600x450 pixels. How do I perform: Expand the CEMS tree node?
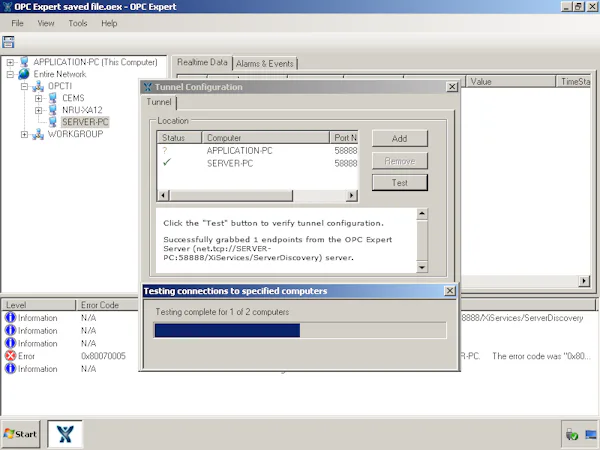39,98
